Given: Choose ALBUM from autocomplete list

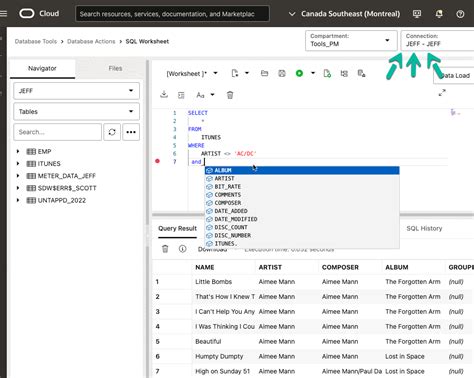Looking at the screenshot, I should pos(302,170).
